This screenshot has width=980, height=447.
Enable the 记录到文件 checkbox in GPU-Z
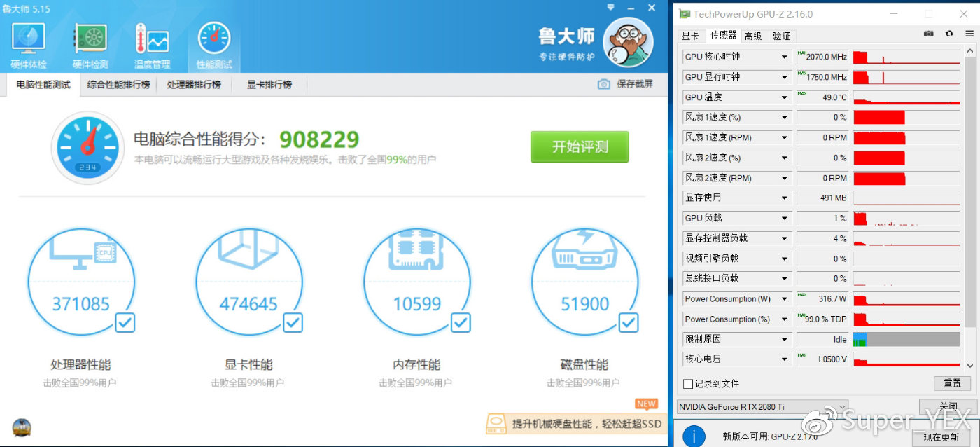688,384
